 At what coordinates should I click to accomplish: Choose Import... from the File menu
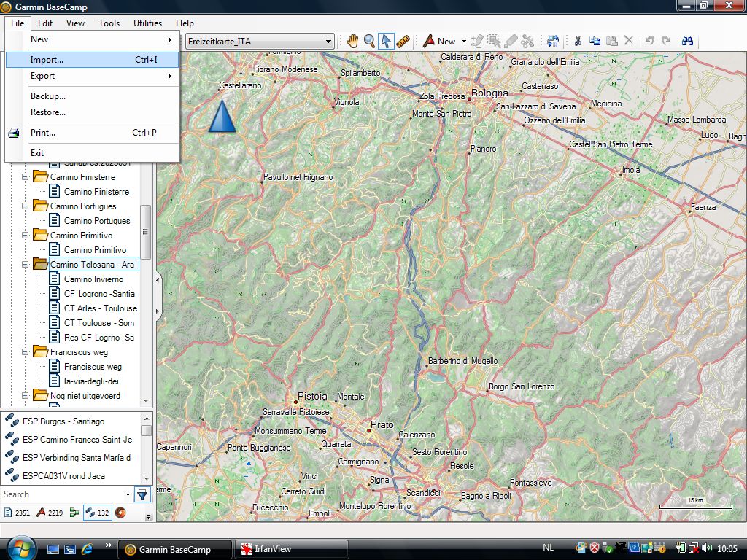click(x=47, y=60)
